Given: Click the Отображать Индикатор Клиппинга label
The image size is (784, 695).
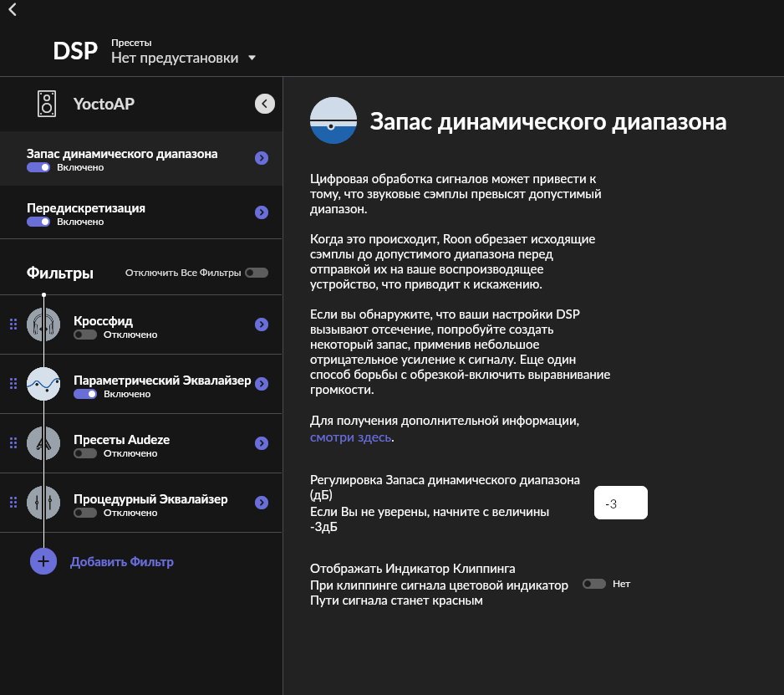Looking at the screenshot, I should (413, 569).
